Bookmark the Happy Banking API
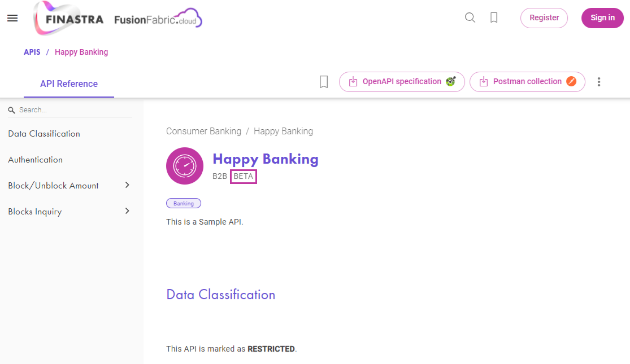This screenshot has width=630, height=364. 323,82
